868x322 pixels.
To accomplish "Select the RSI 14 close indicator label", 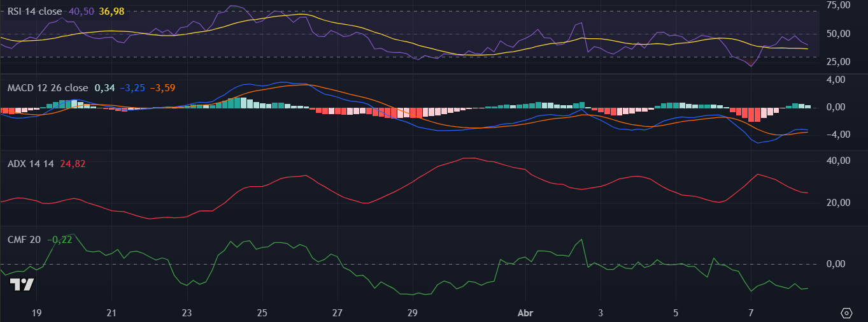I will (x=34, y=11).
